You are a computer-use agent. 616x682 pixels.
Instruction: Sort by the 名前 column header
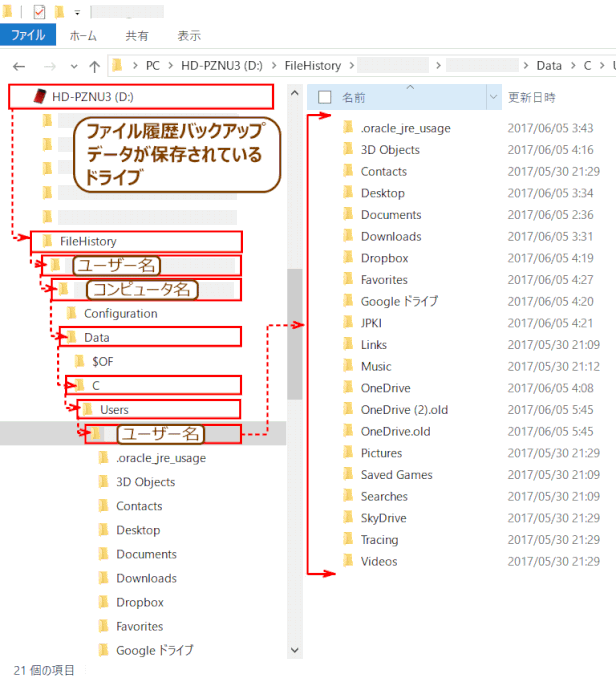(354, 97)
